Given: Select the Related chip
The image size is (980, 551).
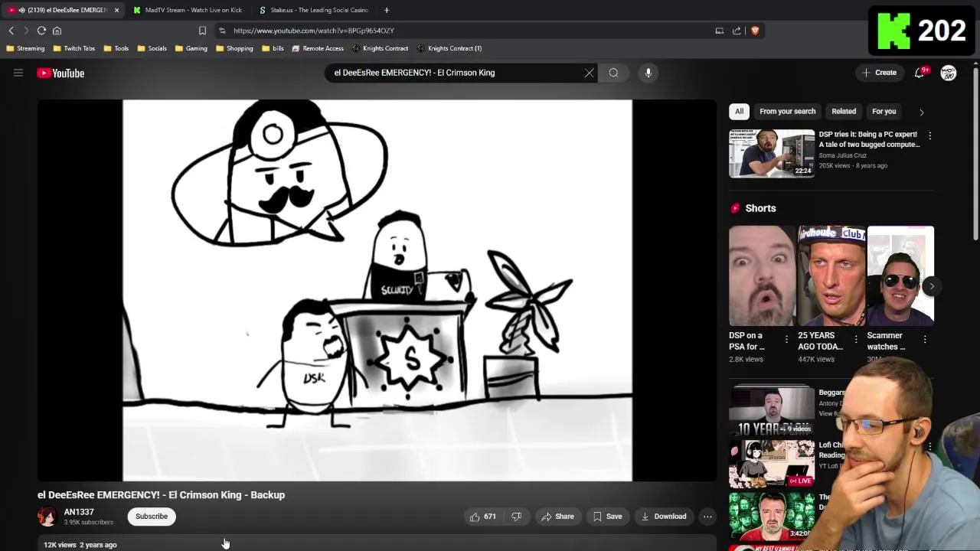Looking at the screenshot, I should (x=844, y=111).
